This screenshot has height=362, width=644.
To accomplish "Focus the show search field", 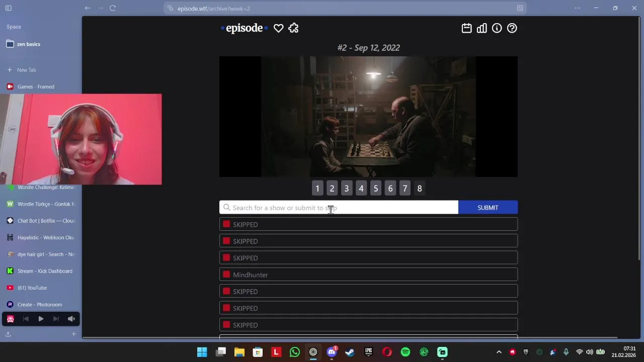I will (339, 208).
